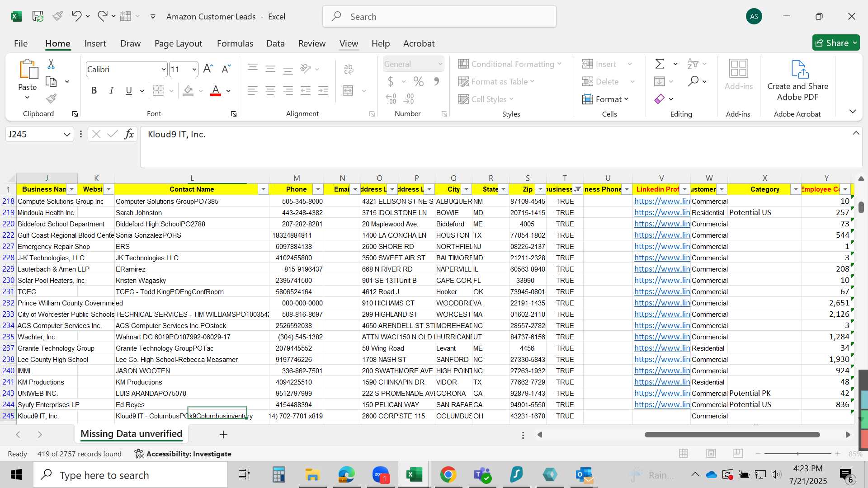Screen dimensions: 868x488
Task: Open the City column filter dropdown
Action: (466, 189)
